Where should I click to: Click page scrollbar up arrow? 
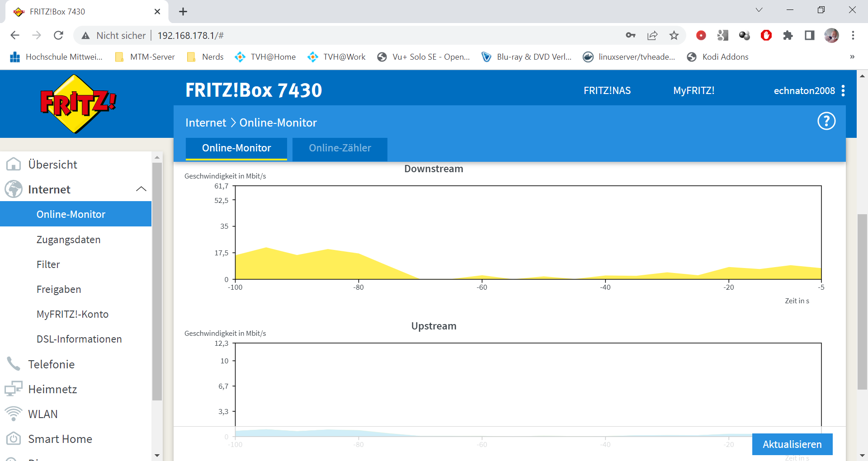point(862,76)
